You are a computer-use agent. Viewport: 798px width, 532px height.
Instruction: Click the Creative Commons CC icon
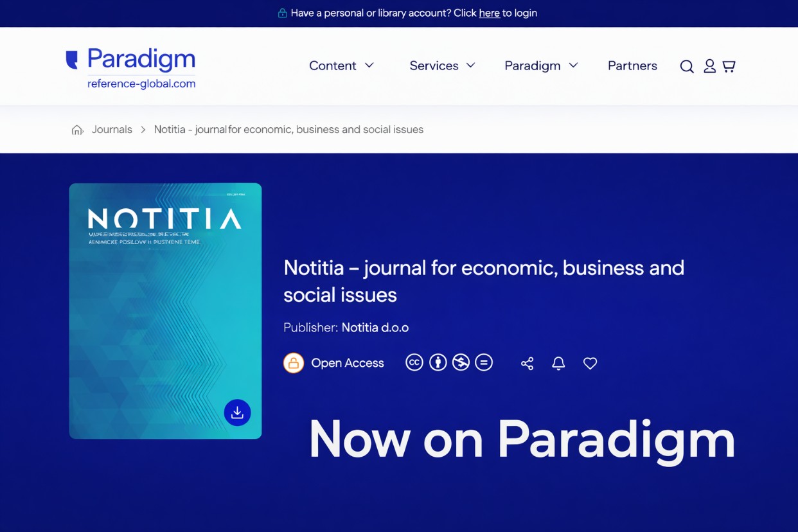[x=414, y=362]
